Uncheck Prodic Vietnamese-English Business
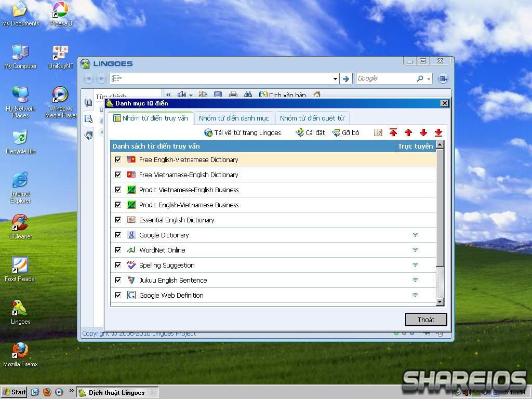The width and height of the screenshot is (532, 399). click(x=118, y=190)
